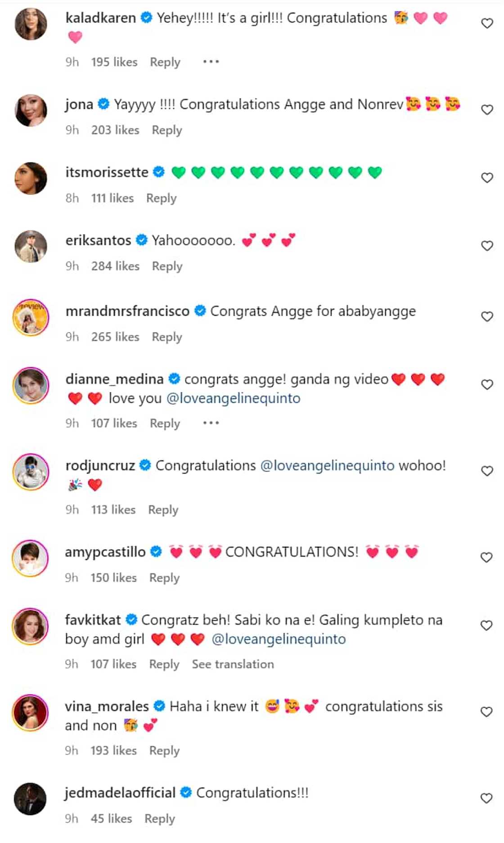Image resolution: width=504 pixels, height=843 pixels.
Task: Tap heart on rodjuncruz's comment
Action: (487, 471)
